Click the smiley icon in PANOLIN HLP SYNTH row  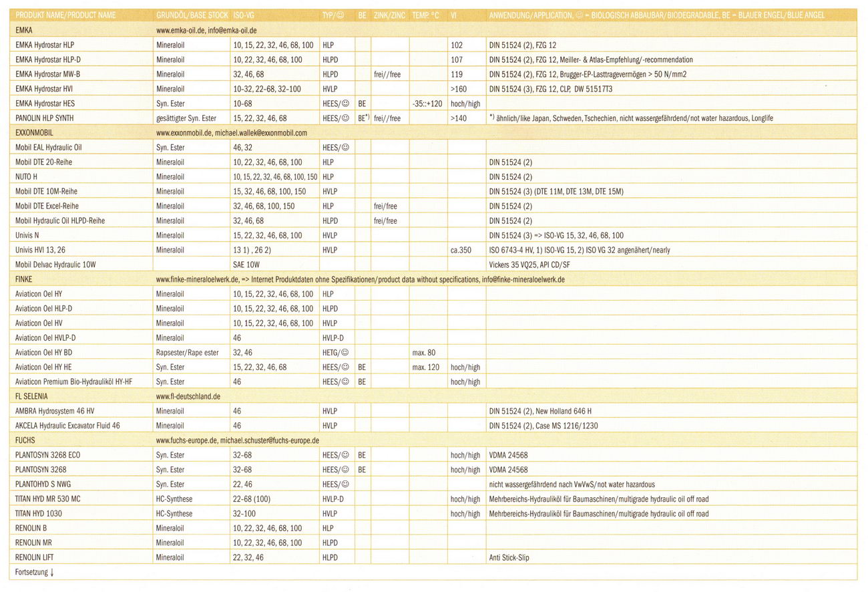tap(346, 118)
